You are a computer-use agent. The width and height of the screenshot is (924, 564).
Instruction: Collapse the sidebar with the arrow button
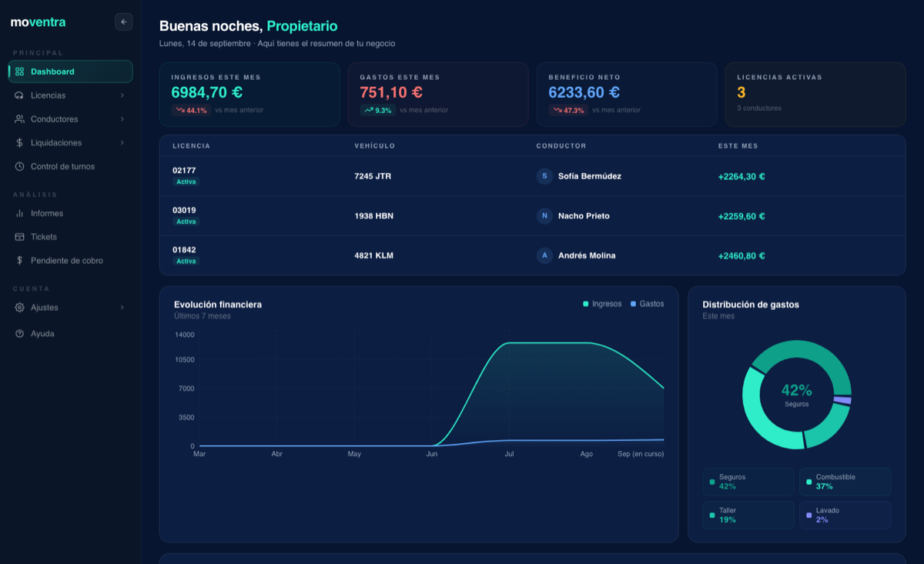click(123, 22)
